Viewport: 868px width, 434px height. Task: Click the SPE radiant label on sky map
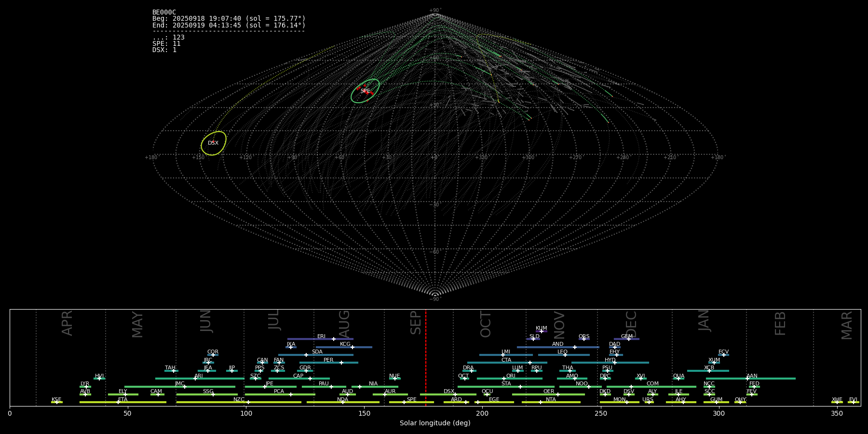(x=366, y=91)
